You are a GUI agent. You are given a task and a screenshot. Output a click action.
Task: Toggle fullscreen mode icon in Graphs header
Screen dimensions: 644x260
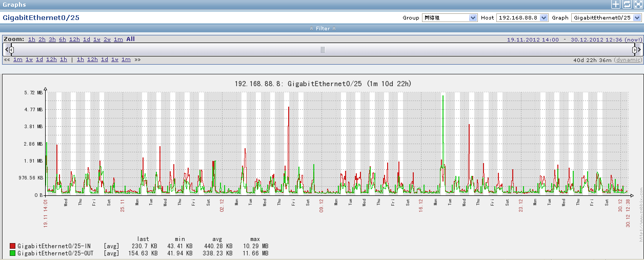point(637,5)
